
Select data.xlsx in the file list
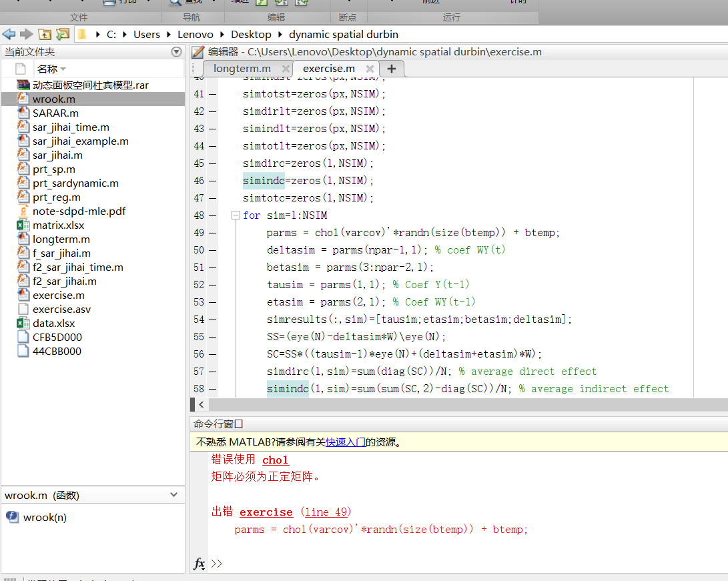pos(54,324)
